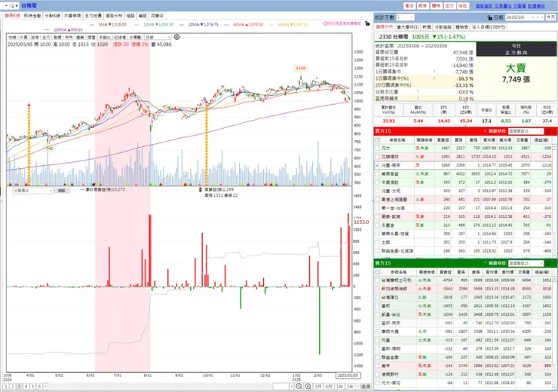This screenshot has height=392, width=558.
Task: Click the red 主力 button in top bar
Action: [x=449, y=6]
